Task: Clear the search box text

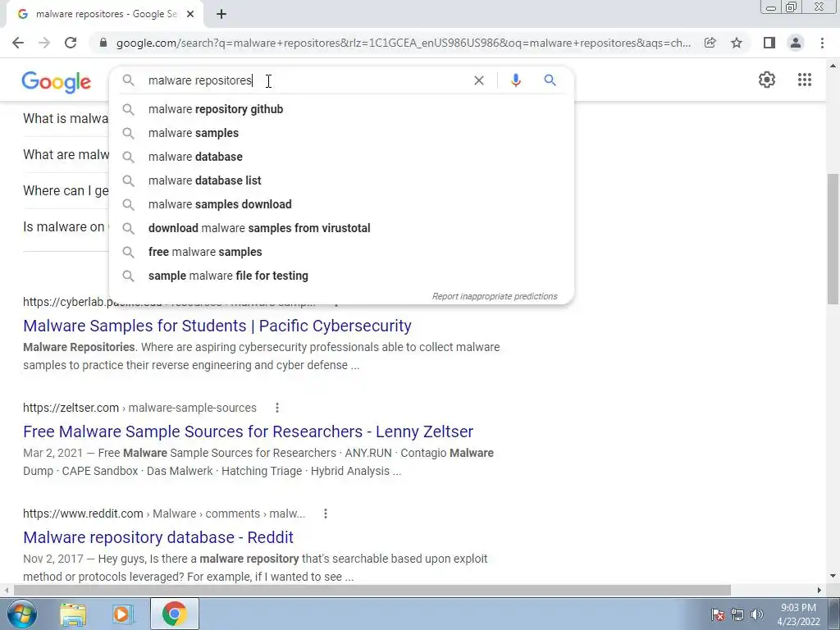Action: tap(479, 80)
